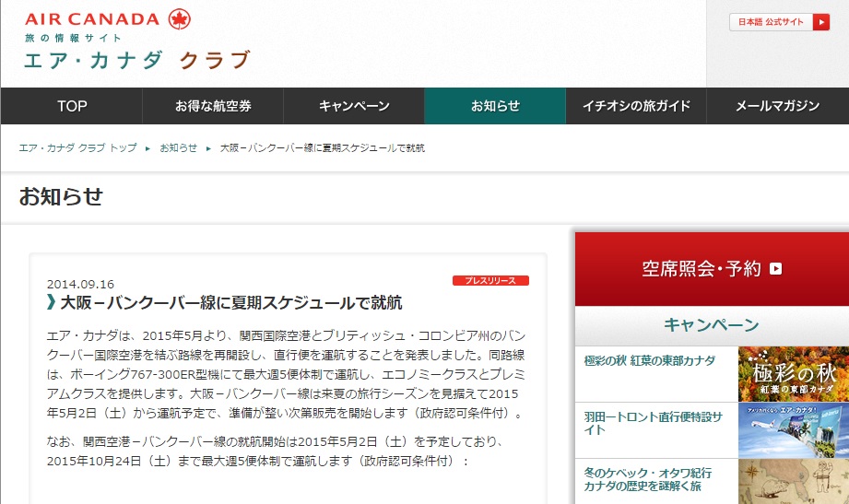
Task: Click the プレスリリース red tag
Action: click(x=490, y=280)
